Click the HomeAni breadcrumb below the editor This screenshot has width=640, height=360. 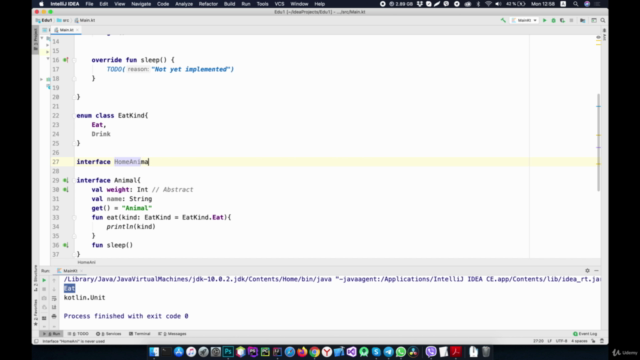point(87,262)
